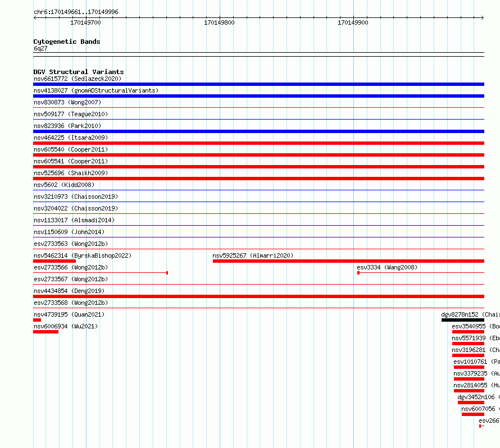Click esv2733563 (Wong2012b) label

point(71,244)
